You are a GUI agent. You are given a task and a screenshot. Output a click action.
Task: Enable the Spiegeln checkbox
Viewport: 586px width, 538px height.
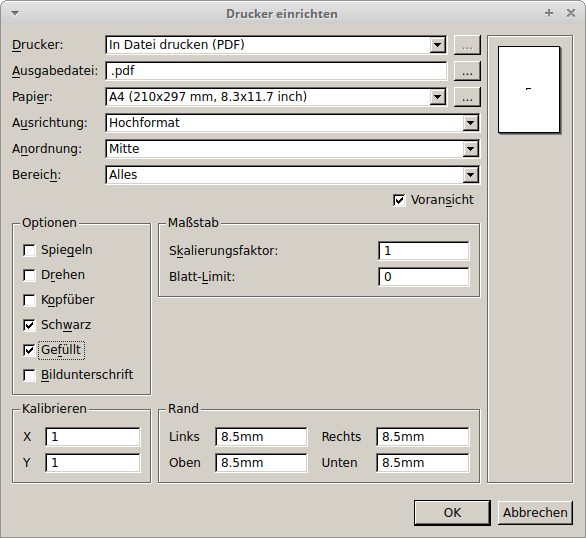coord(29,250)
